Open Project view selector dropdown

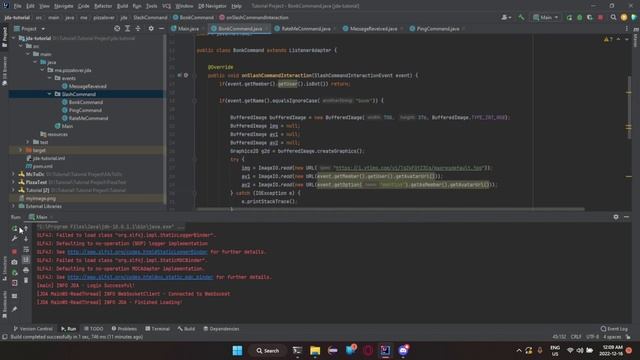[29, 29]
